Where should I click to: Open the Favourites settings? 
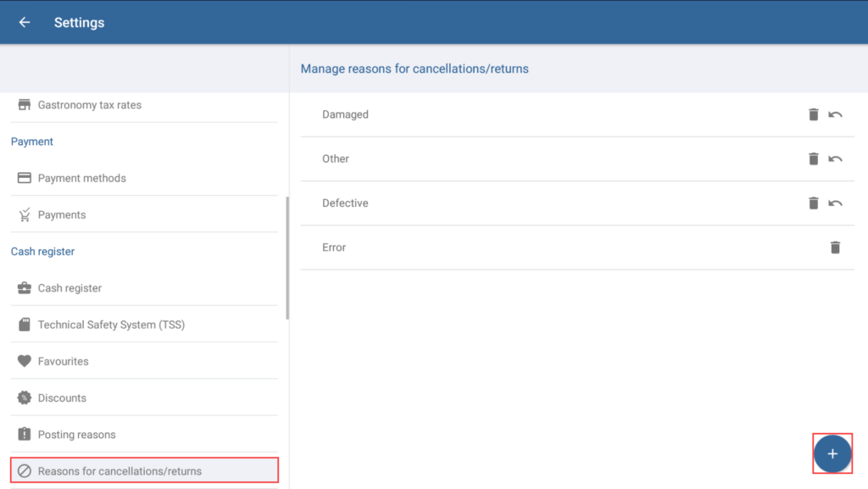(64, 361)
